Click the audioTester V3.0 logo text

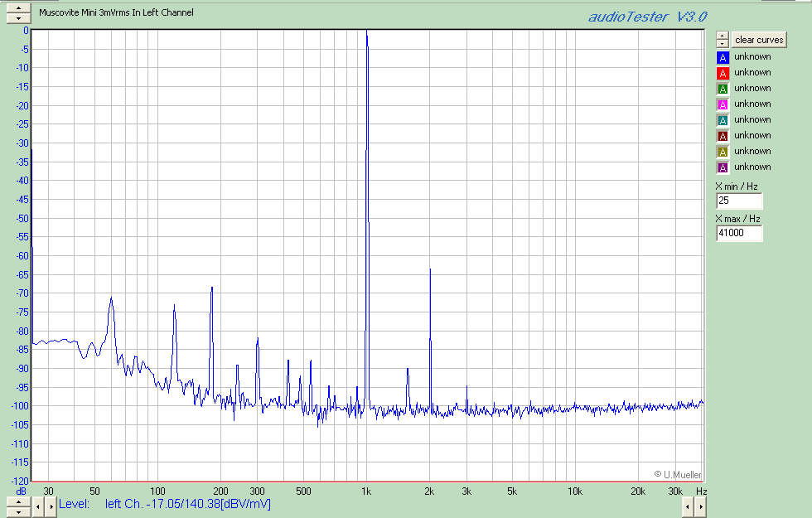(x=647, y=17)
